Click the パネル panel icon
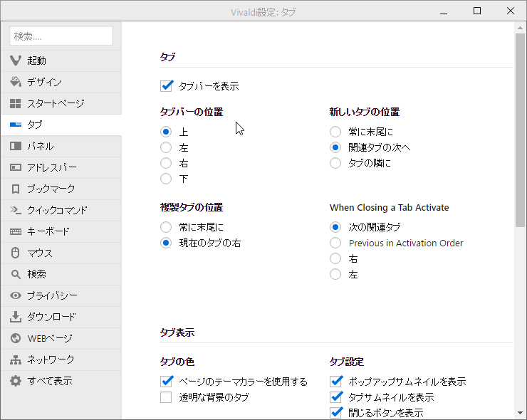 click(16, 146)
